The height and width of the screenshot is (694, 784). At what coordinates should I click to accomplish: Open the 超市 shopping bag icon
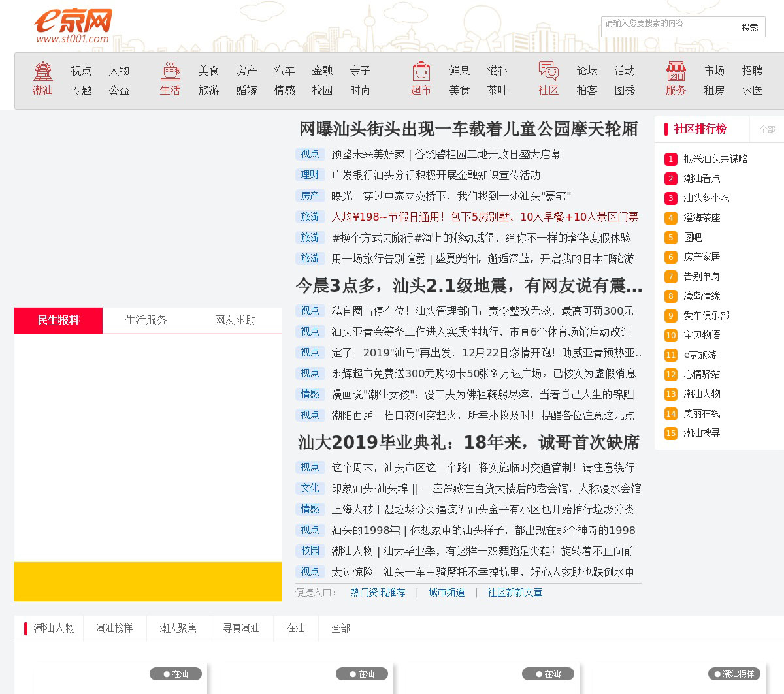click(x=421, y=72)
